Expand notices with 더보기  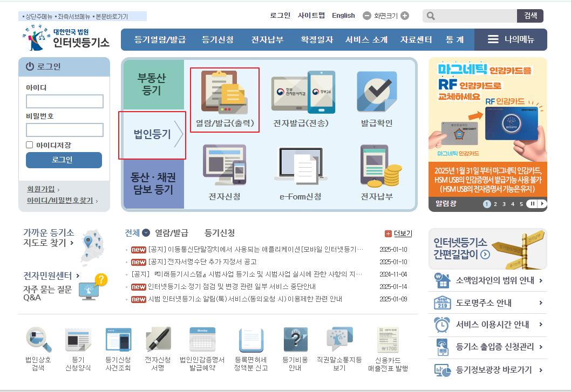[398, 233]
